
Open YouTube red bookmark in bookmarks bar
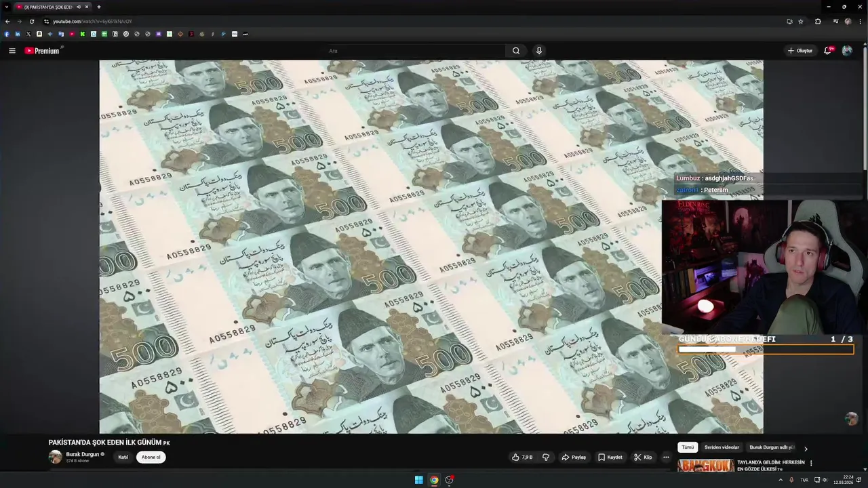(72, 34)
